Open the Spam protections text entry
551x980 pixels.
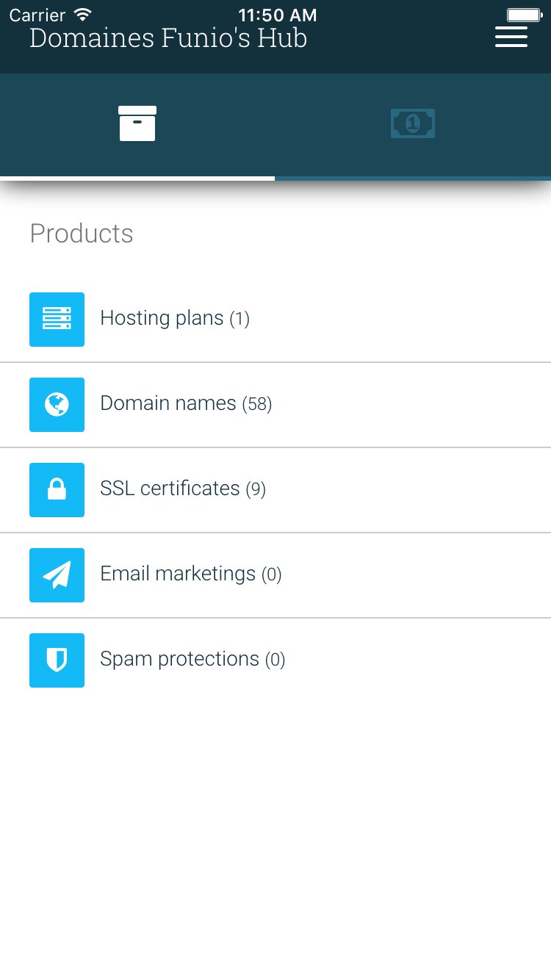[x=179, y=659]
